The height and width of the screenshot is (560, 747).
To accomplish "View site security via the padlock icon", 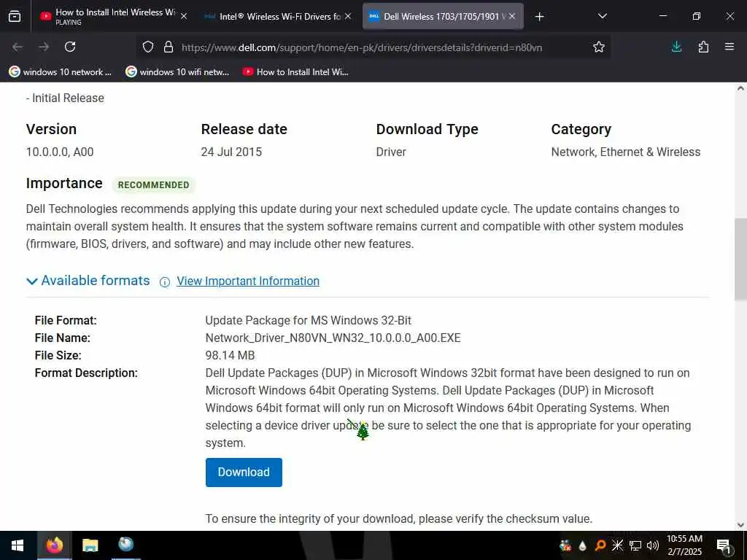I will coord(169,47).
